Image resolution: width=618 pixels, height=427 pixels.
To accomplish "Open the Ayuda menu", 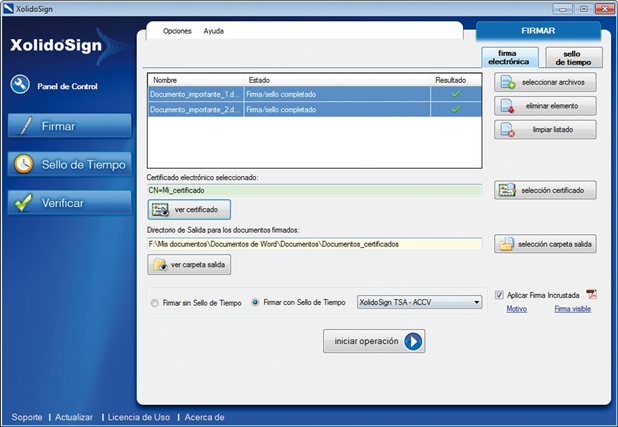I will pos(214,31).
